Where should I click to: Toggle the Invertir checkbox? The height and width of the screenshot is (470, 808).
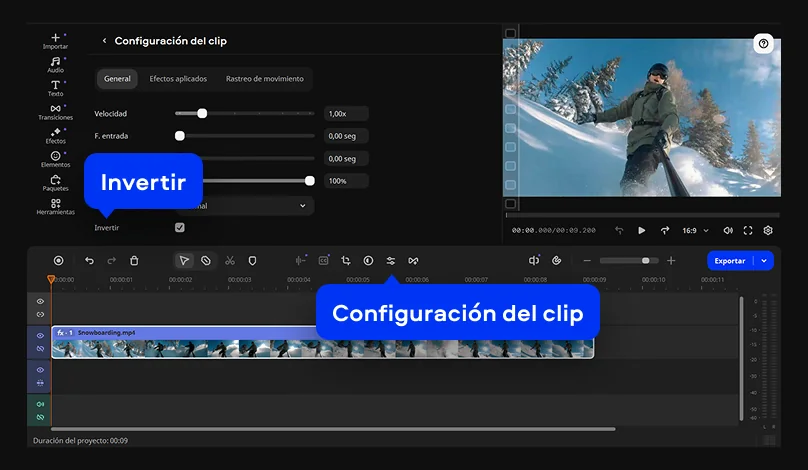pos(179,228)
